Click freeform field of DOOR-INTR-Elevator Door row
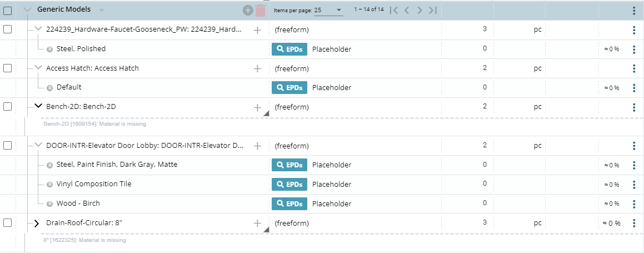 tap(292, 146)
